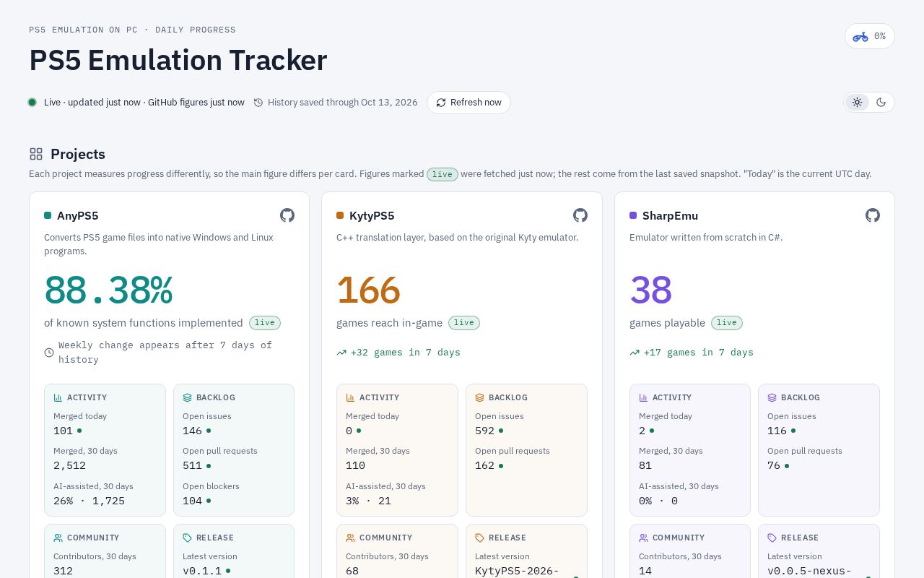Click KytyPS5 AI-assisted value 3% · 21
The height and width of the screenshot is (578, 924).
[x=368, y=501]
